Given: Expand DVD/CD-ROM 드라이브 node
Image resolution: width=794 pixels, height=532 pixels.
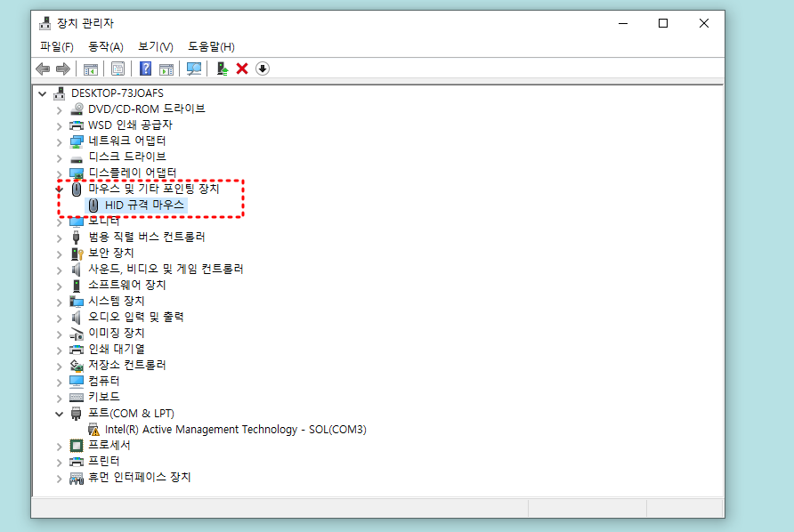Looking at the screenshot, I should pyautogui.click(x=60, y=109).
